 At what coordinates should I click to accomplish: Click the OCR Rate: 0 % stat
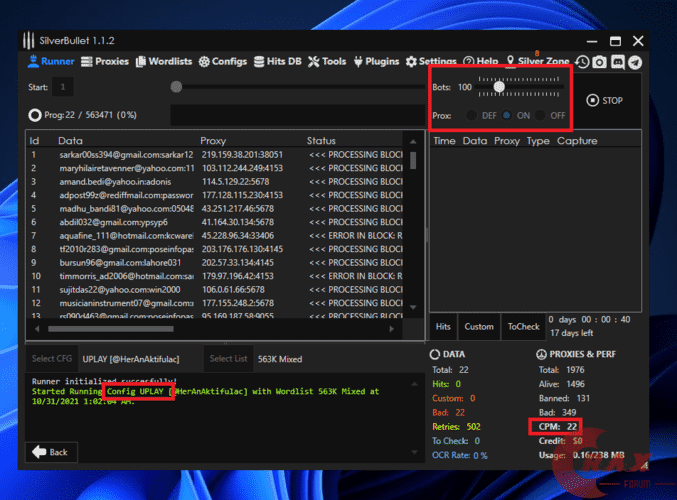(460, 455)
